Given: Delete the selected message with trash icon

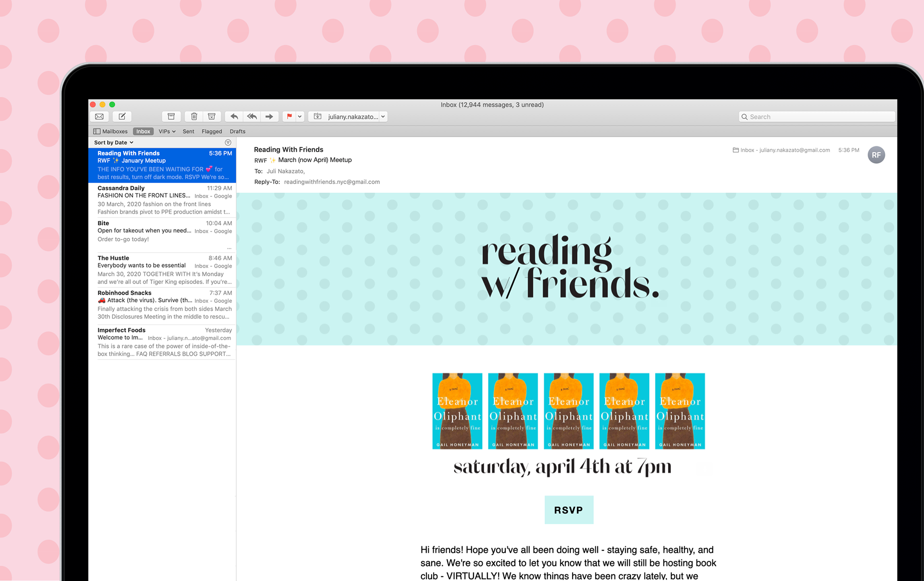Looking at the screenshot, I should (194, 116).
